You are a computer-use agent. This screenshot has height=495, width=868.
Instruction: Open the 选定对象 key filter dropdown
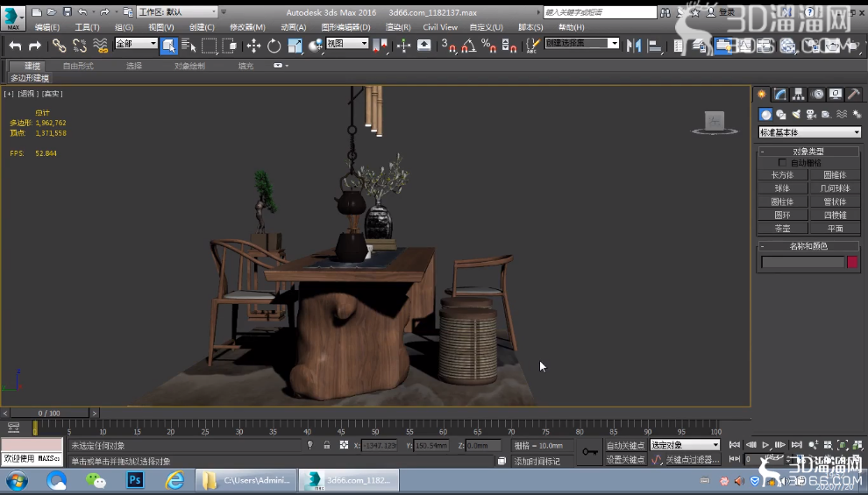point(685,445)
